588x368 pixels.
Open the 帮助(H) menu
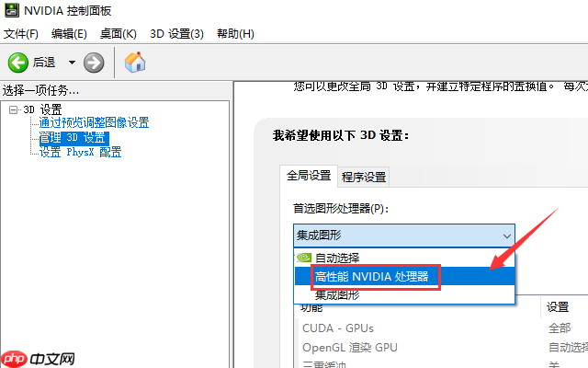pyautogui.click(x=235, y=34)
